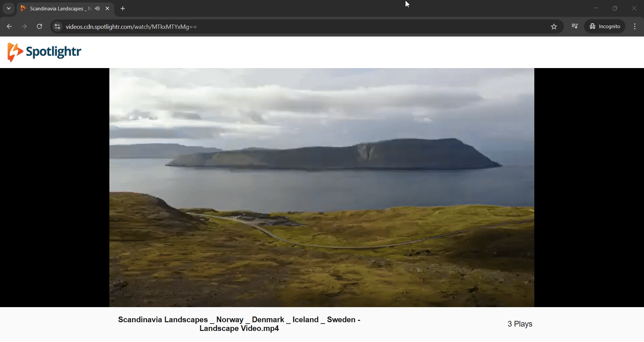Mute the tab via its speaker icon
The width and height of the screenshot is (644, 342).
click(97, 8)
